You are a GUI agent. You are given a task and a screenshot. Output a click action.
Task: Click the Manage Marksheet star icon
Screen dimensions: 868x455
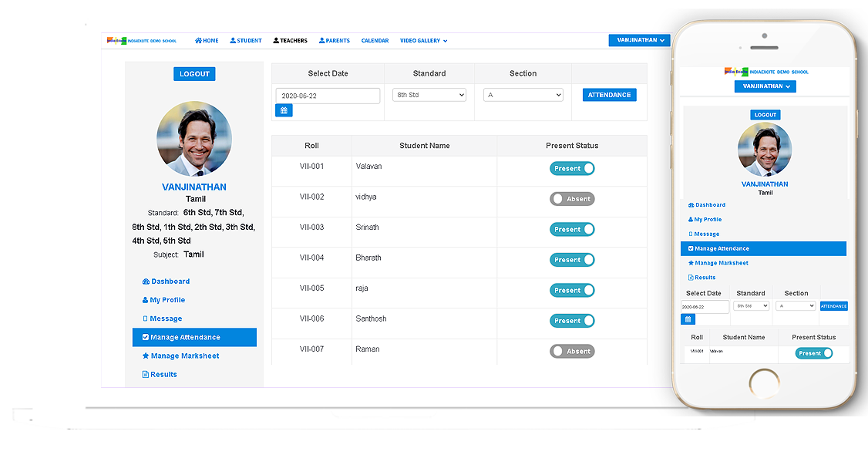tap(146, 356)
